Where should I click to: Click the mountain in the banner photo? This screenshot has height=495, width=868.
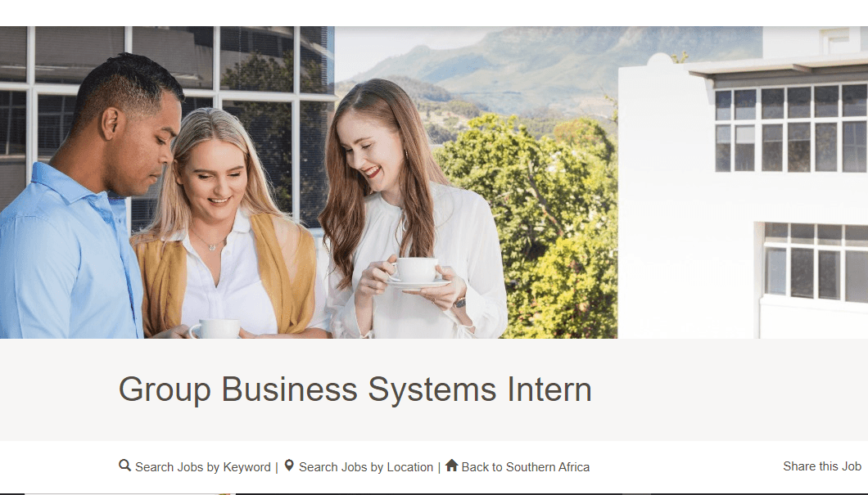click(524, 57)
